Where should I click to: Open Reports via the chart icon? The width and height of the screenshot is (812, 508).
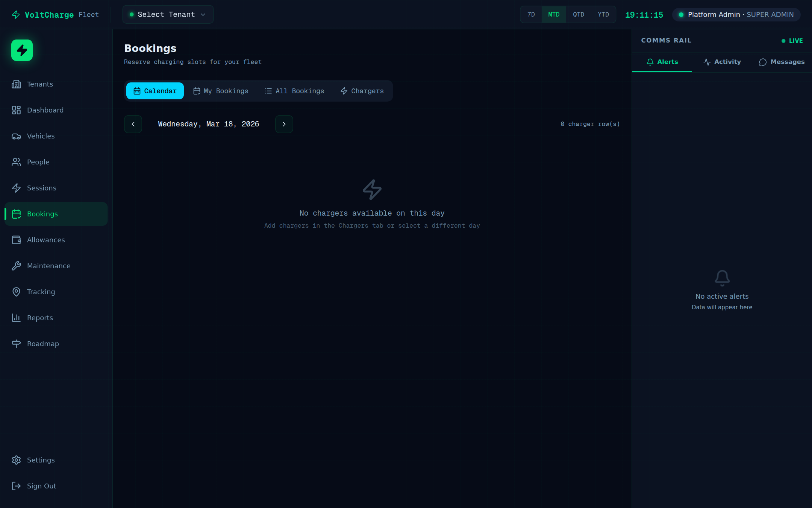[x=16, y=318]
